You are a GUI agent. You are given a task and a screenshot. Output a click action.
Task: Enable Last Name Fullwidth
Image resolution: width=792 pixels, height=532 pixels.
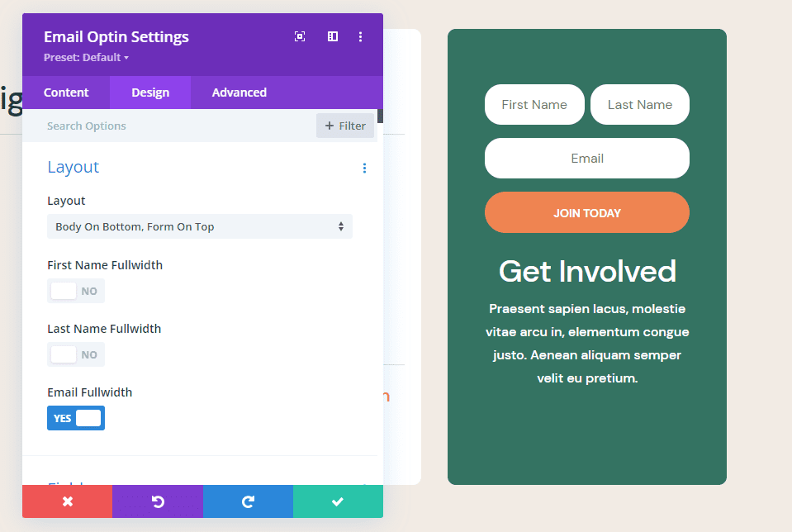click(75, 354)
